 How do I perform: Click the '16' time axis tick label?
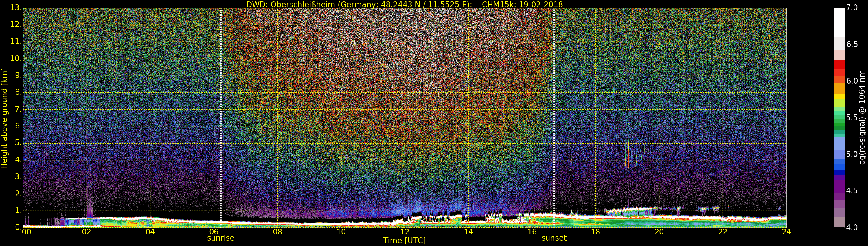(532, 232)
